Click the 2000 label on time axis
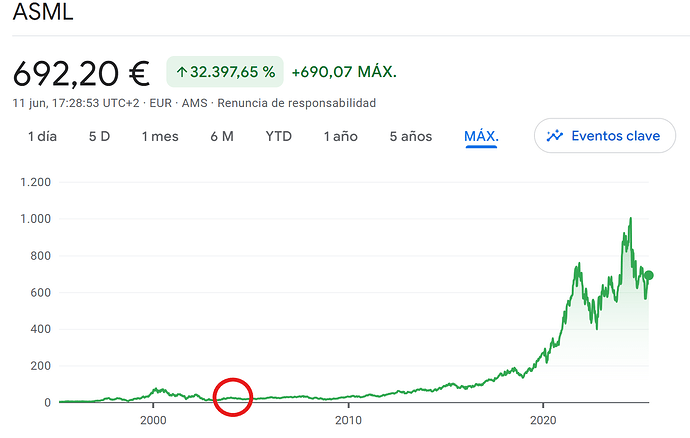Image resolution: width=690 pixels, height=438 pixels. tap(153, 420)
